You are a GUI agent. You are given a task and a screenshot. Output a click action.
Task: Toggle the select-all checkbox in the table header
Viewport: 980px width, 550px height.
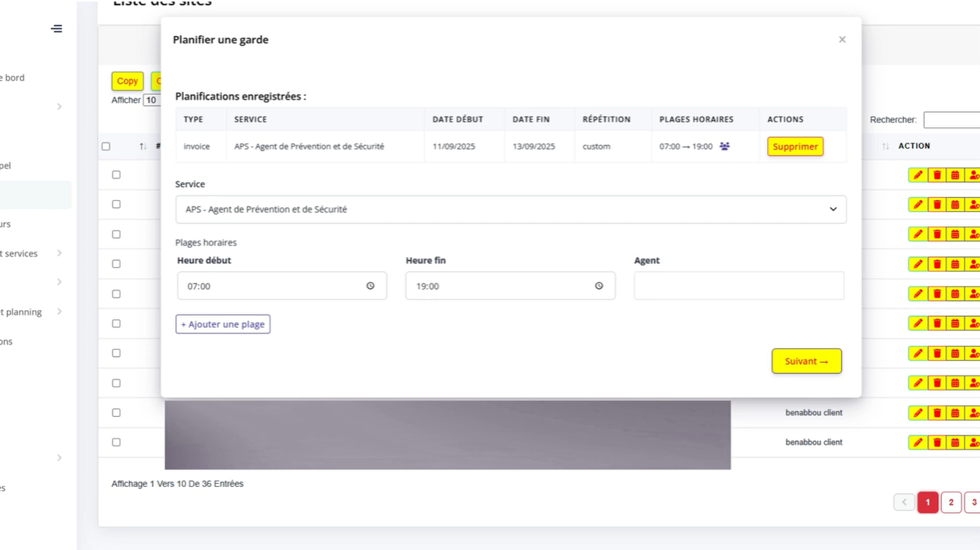(106, 146)
